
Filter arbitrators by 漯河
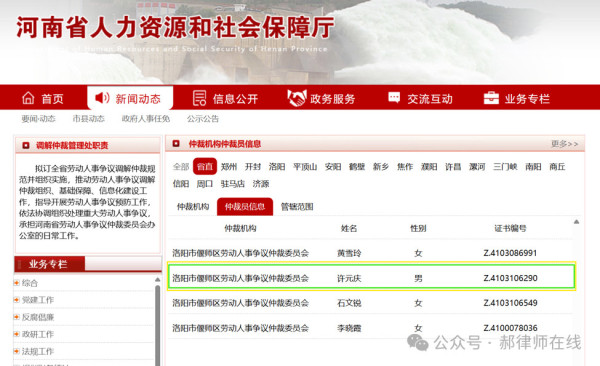(x=477, y=167)
